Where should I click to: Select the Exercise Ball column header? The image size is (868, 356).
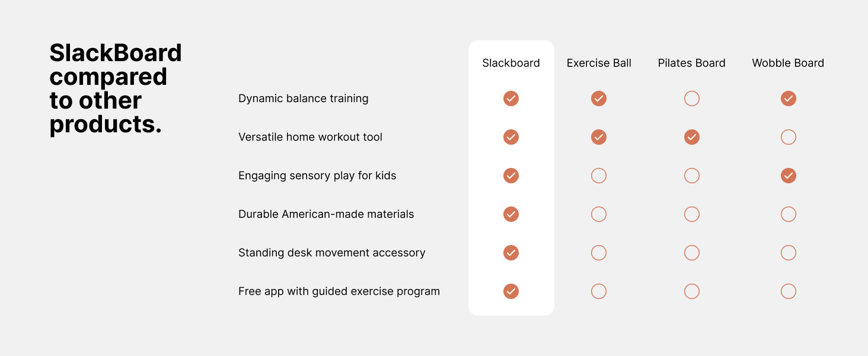pos(599,63)
